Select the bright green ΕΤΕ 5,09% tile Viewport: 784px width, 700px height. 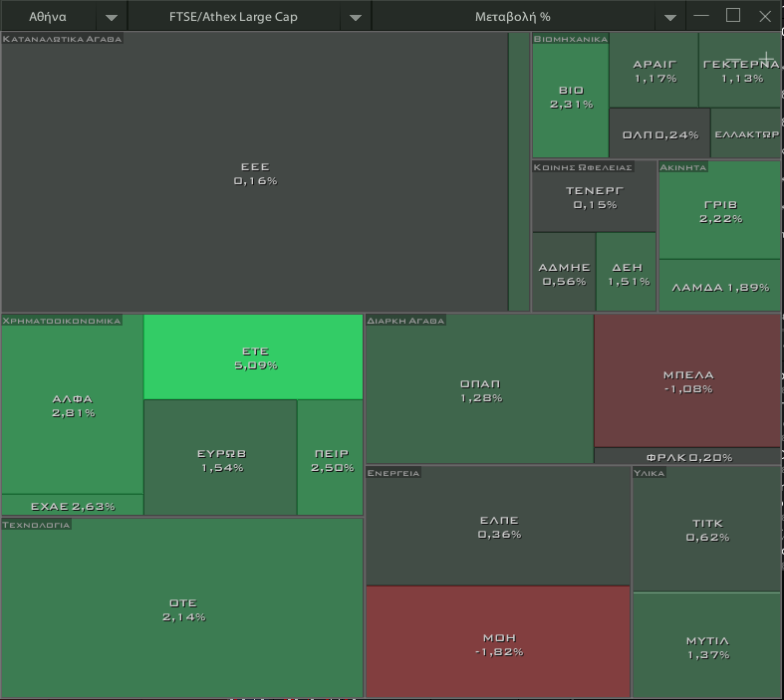pyautogui.click(x=253, y=357)
